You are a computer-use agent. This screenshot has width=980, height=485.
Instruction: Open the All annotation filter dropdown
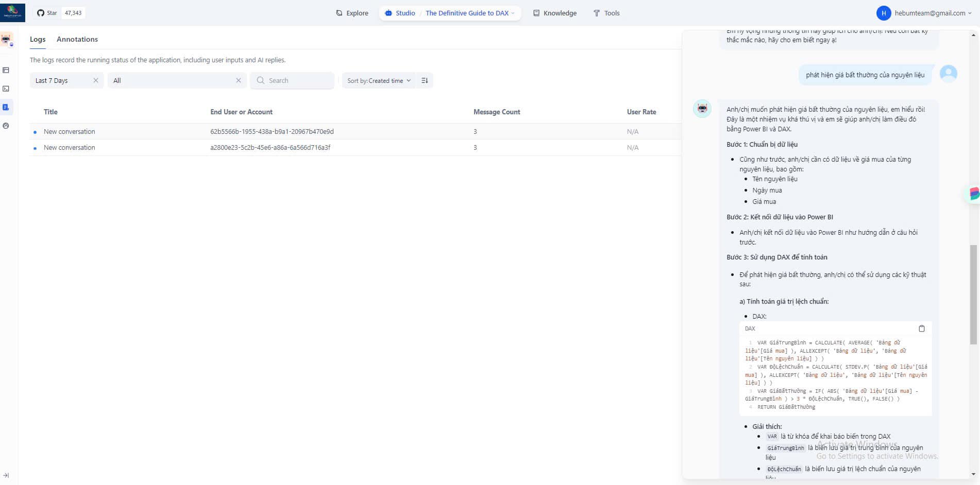(177, 80)
